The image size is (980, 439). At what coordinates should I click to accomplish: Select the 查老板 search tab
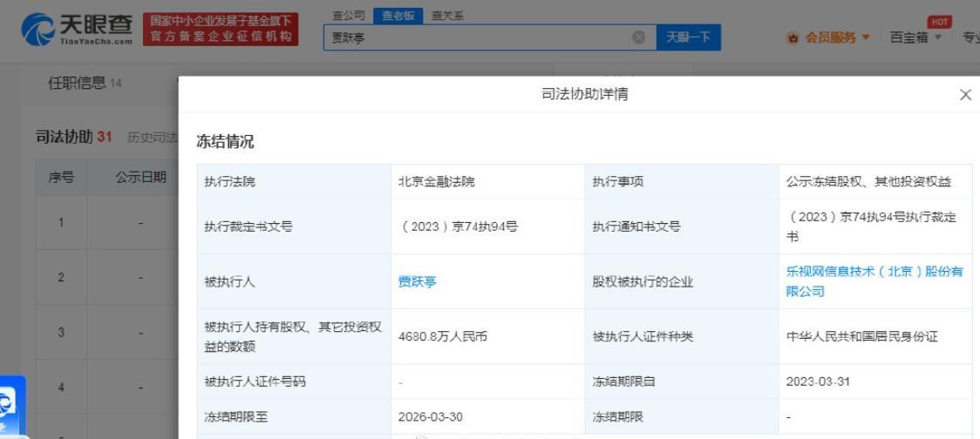398,17
